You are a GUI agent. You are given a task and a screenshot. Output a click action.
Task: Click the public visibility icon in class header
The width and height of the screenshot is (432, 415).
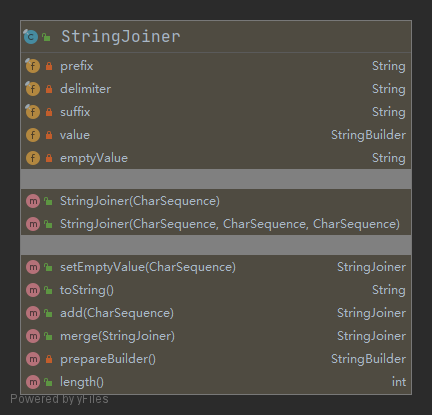pos(46,37)
